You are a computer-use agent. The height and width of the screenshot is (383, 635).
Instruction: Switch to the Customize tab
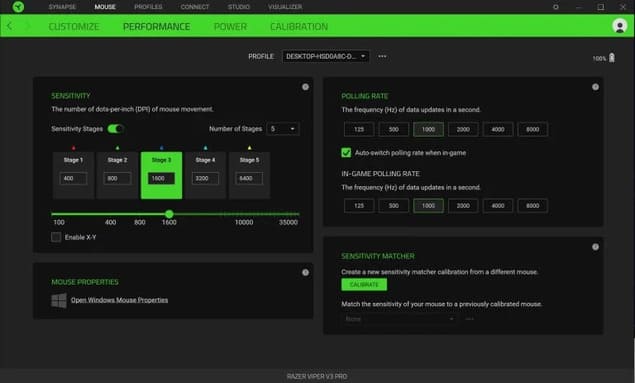click(x=74, y=26)
